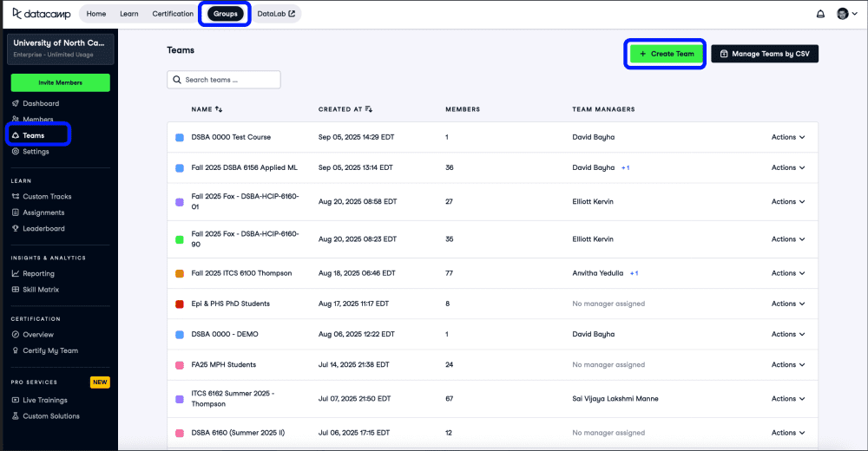Open the notifications bell
Screen dimensions: 868x451
point(820,14)
